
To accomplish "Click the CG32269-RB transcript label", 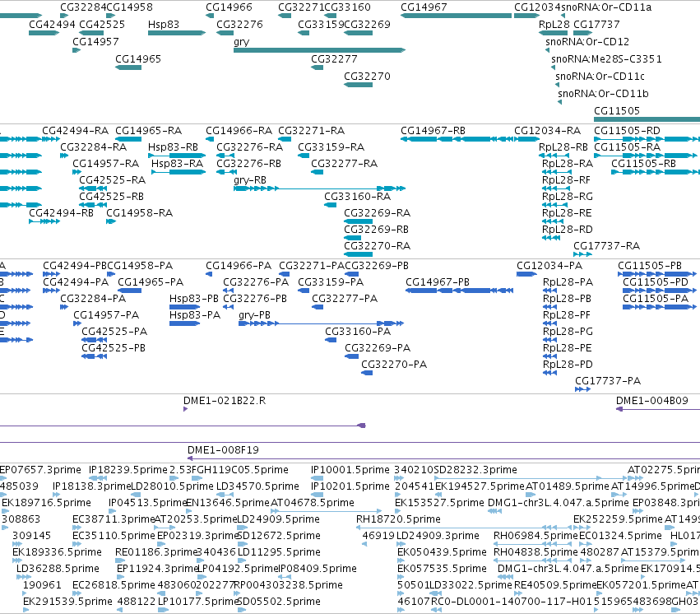I will pos(376,229).
